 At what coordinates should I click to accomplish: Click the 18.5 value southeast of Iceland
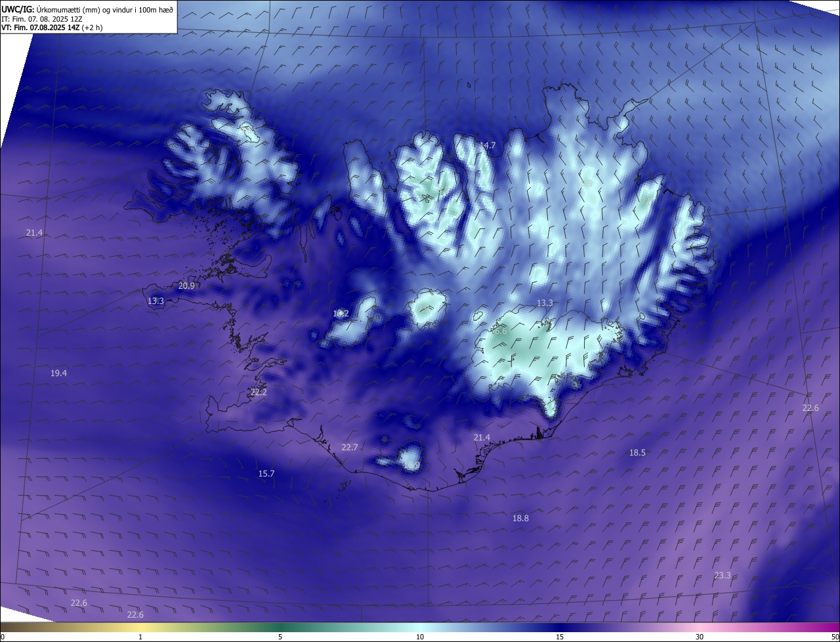pyautogui.click(x=637, y=452)
